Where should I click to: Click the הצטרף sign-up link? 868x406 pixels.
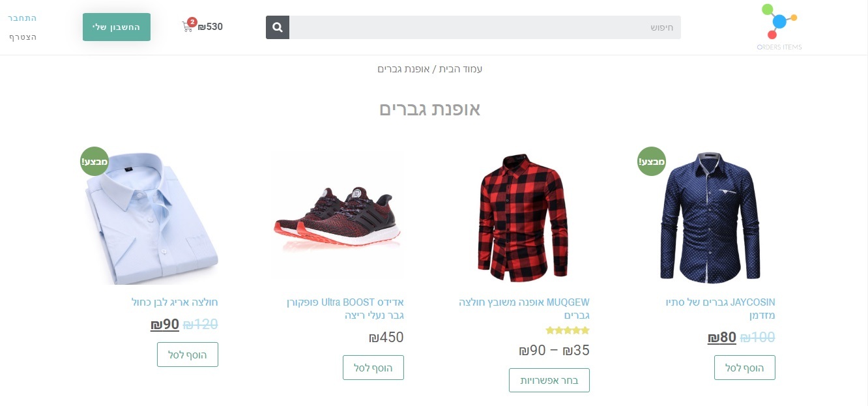(23, 37)
